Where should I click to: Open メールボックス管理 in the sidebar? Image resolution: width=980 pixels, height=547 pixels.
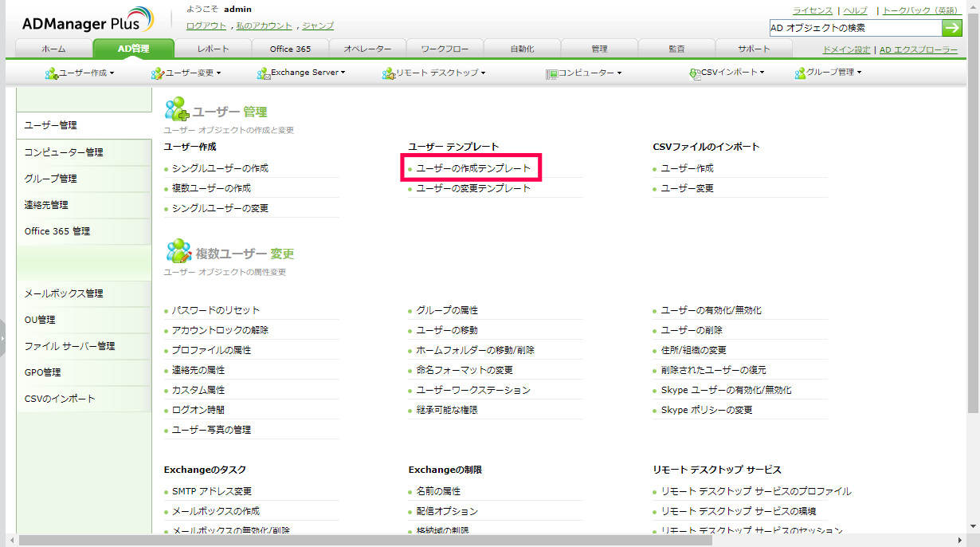84,293
